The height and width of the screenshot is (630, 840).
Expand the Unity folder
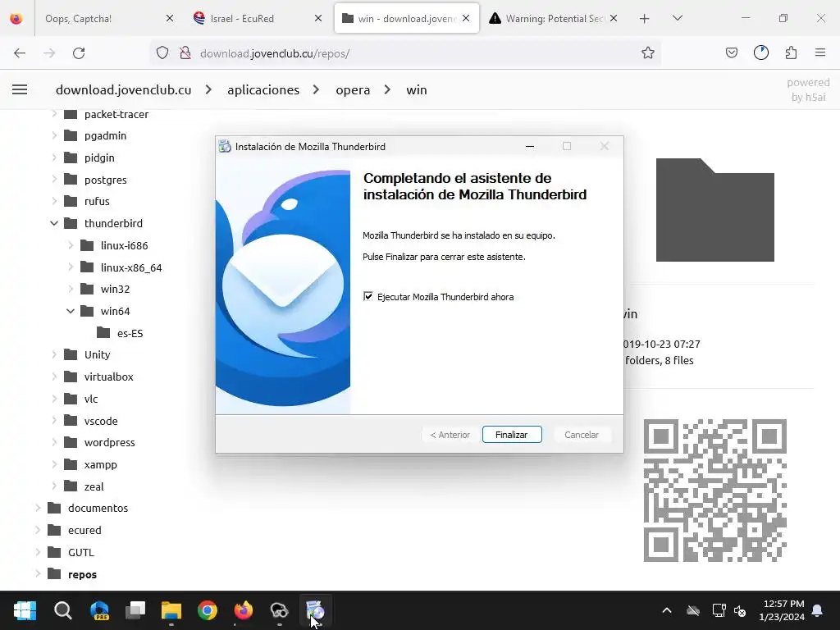click(54, 354)
